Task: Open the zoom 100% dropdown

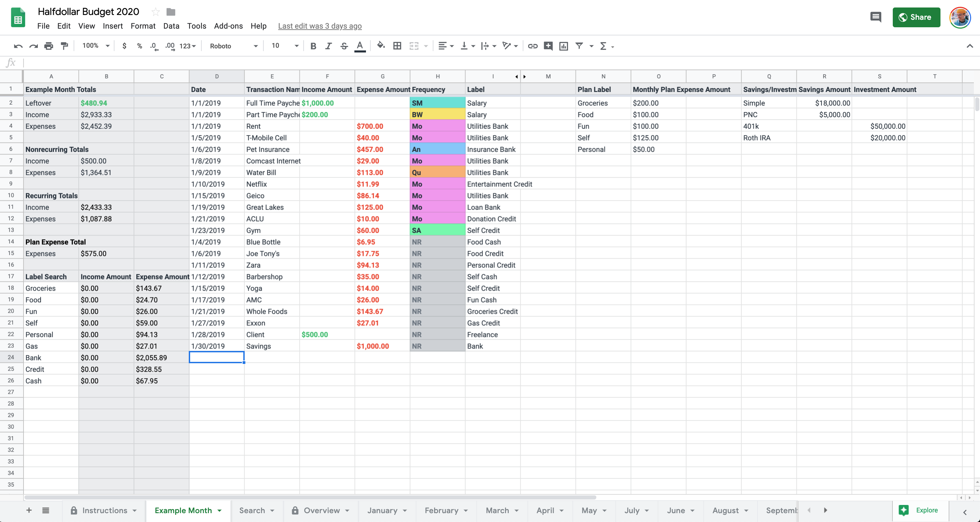Action: [x=96, y=46]
